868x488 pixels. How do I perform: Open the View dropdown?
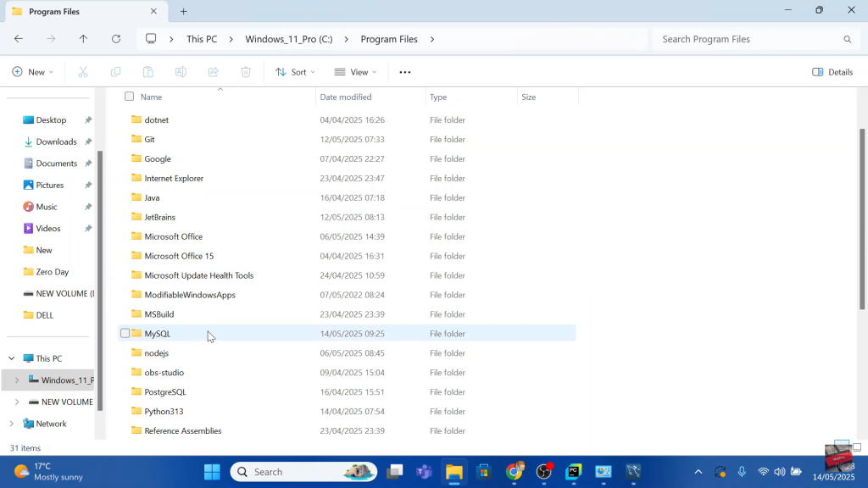point(355,72)
